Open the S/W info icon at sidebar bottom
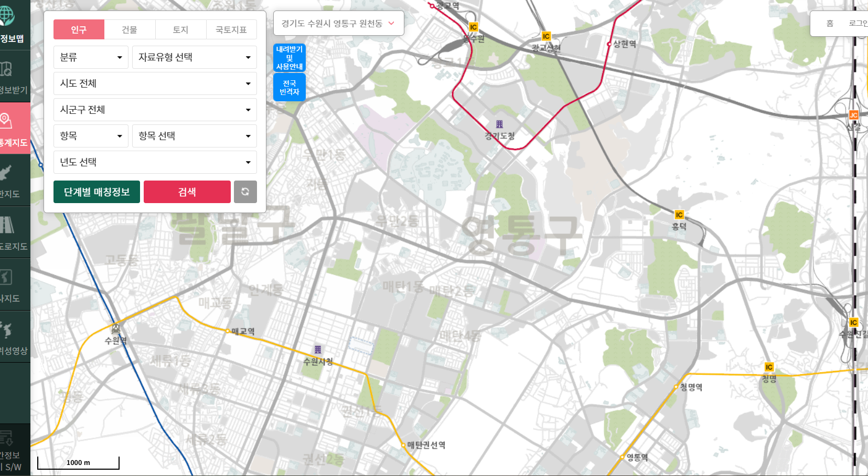868x476 pixels. 6,438
